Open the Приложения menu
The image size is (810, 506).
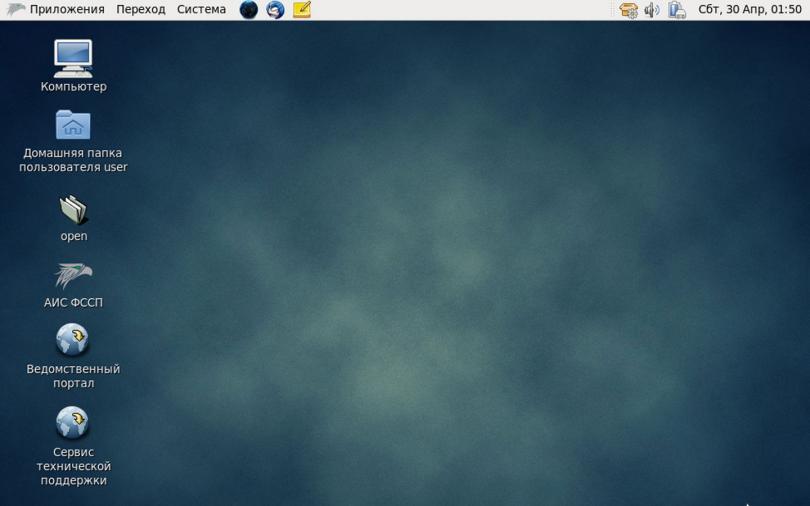(x=66, y=10)
